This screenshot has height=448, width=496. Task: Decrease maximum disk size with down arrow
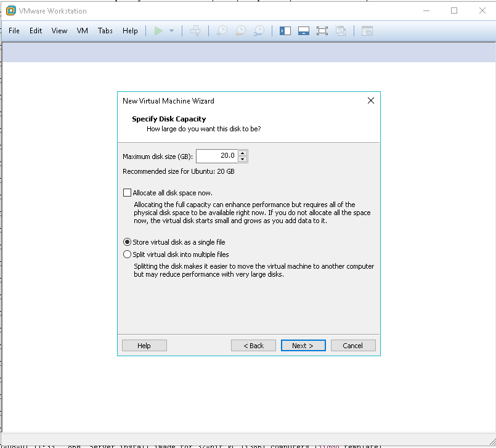click(x=243, y=159)
